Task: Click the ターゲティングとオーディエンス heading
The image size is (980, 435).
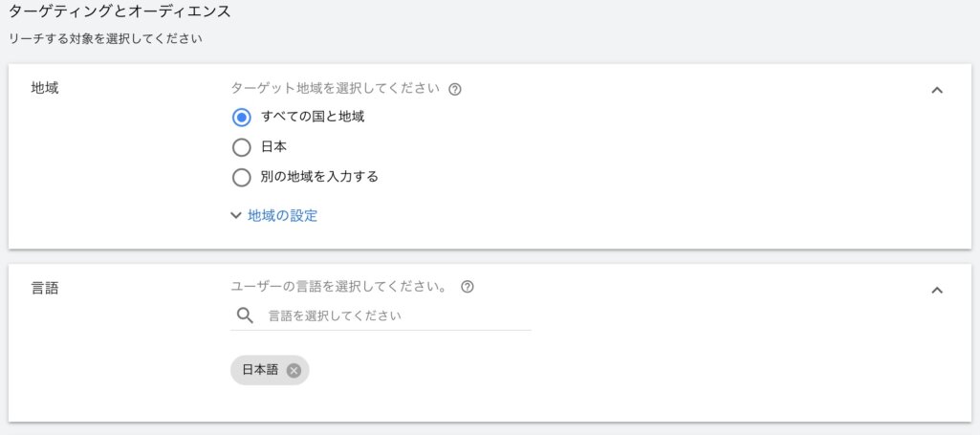Action: 120,13
